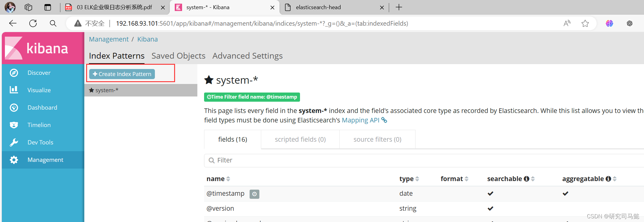Close the ELK PDF tab
Image resolution: width=644 pixels, height=222 pixels.
(x=163, y=7)
